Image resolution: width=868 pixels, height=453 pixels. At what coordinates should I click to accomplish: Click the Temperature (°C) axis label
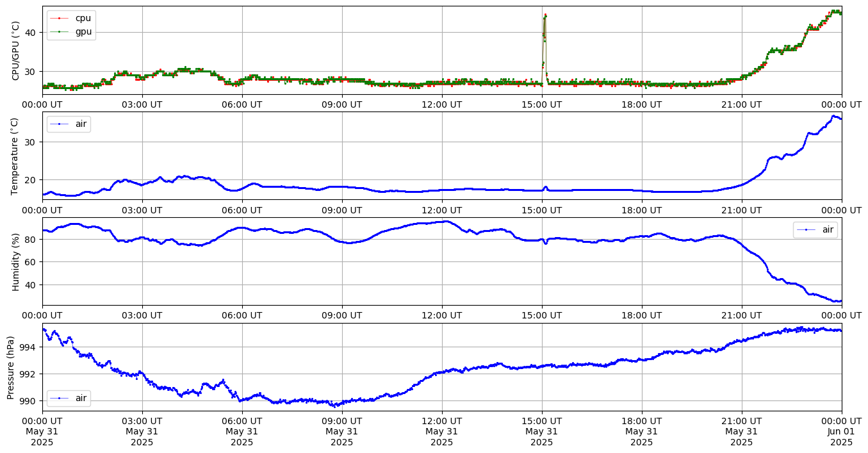(x=16, y=156)
